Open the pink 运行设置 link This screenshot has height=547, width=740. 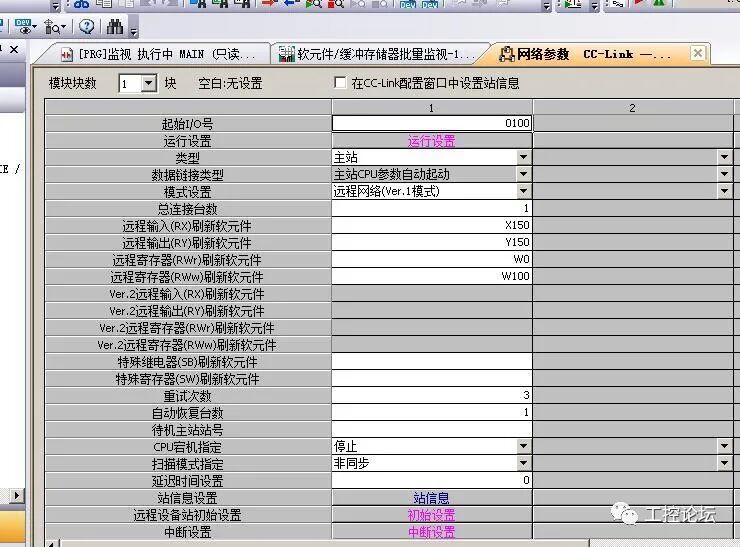pos(431,141)
